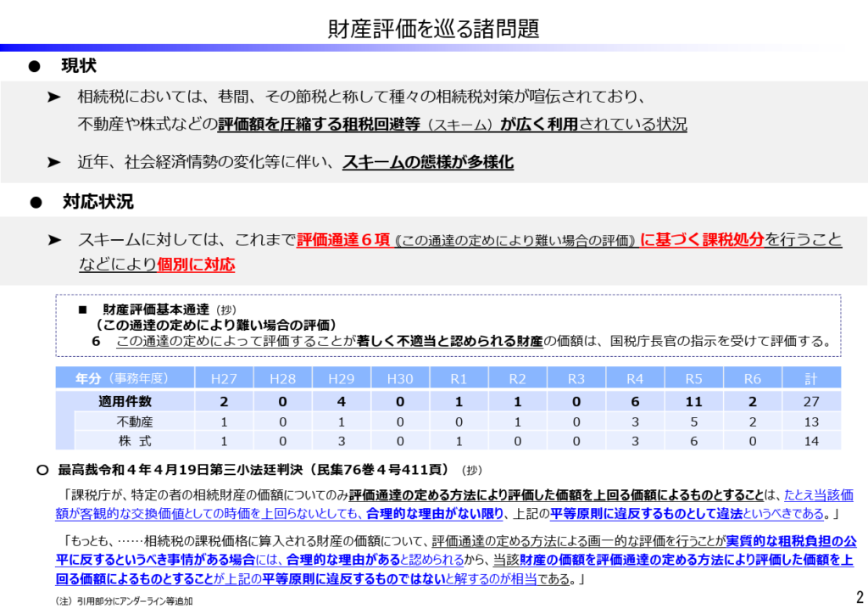Select the R5 column header

tap(693, 378)
